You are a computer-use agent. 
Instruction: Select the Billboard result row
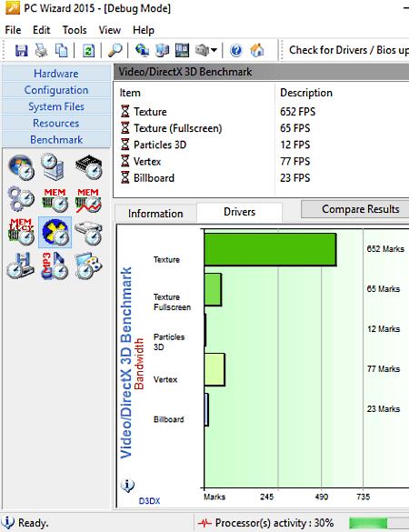point(261,177)
